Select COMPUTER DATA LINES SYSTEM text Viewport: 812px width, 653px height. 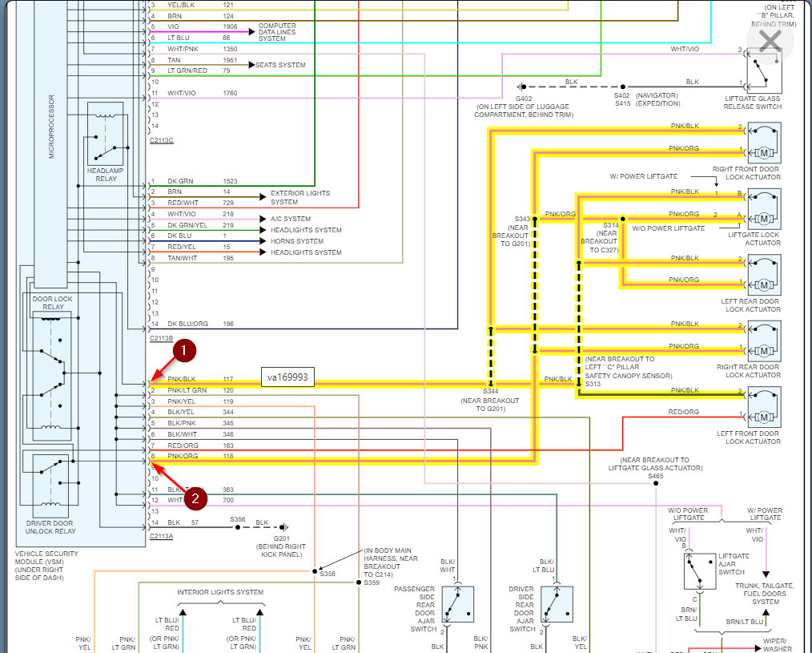(277, 32)
